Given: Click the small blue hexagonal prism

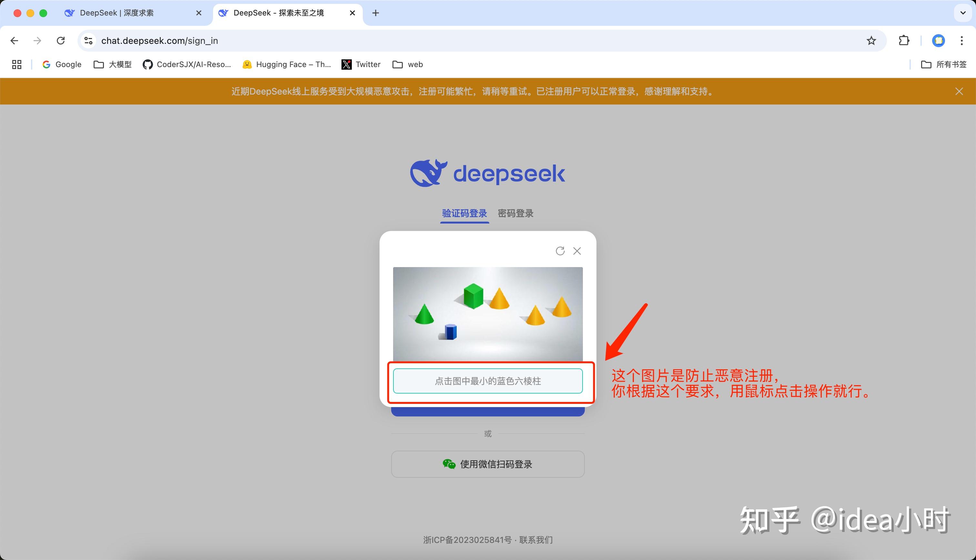Looking at the screenshot, I should tap(451, 332).
